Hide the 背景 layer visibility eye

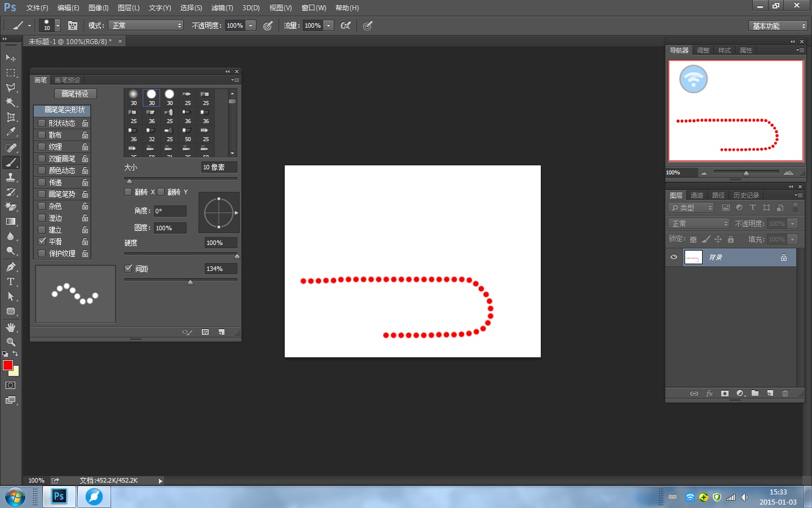674,257
